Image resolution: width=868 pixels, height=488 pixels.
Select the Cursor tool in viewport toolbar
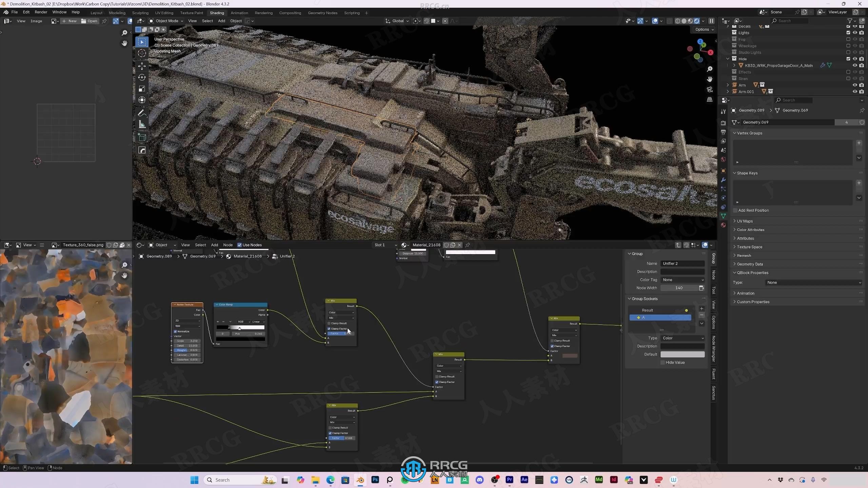[142, 53]
